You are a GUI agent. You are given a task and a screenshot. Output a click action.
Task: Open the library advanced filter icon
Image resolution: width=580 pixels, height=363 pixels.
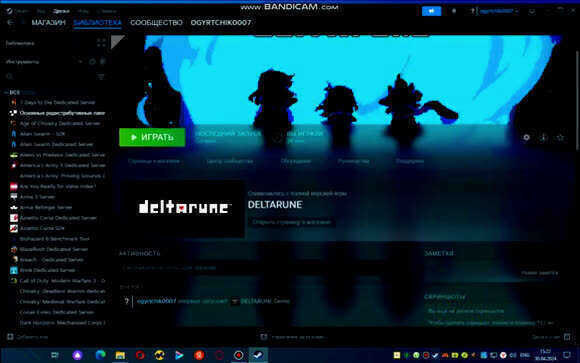101,76
